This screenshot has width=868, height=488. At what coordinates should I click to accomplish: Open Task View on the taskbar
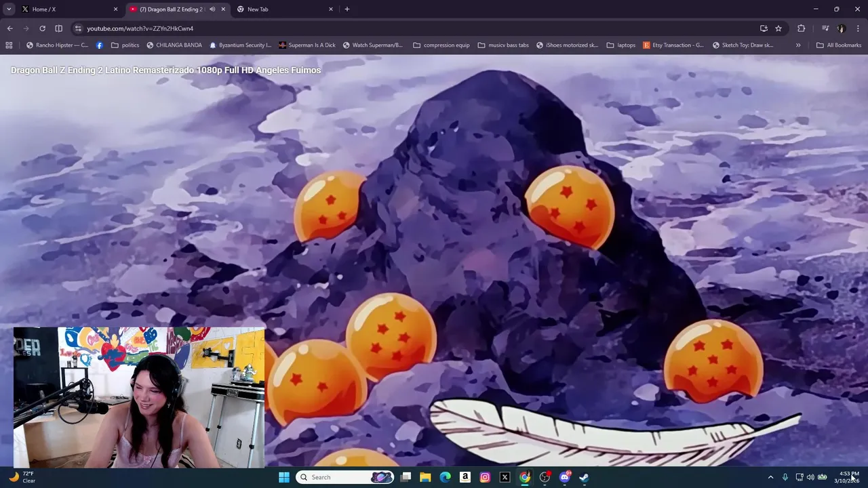(x=406, y=477)
